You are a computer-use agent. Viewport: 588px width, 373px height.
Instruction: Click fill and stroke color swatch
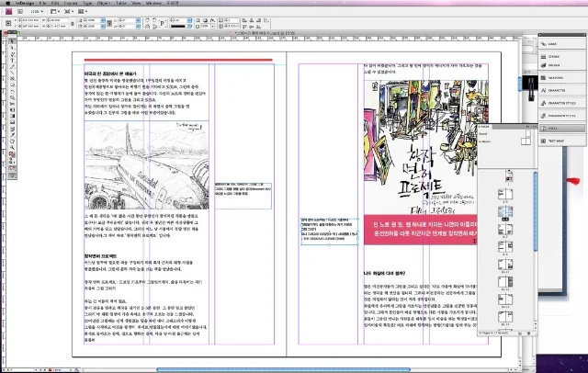point(12,155)
